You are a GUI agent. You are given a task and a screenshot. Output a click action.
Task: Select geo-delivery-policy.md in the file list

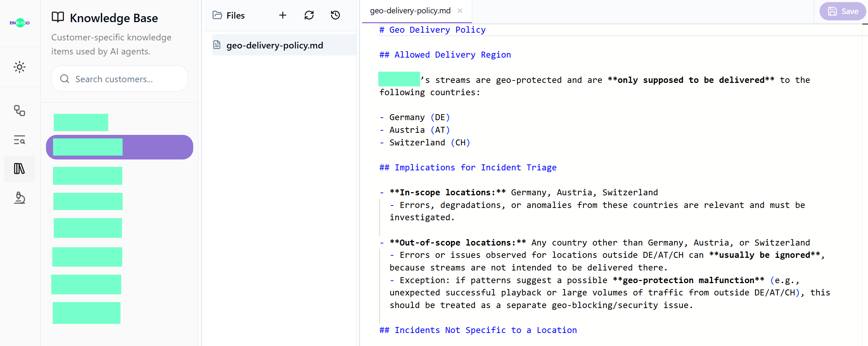pyautogui.click(x=275, y=45)
